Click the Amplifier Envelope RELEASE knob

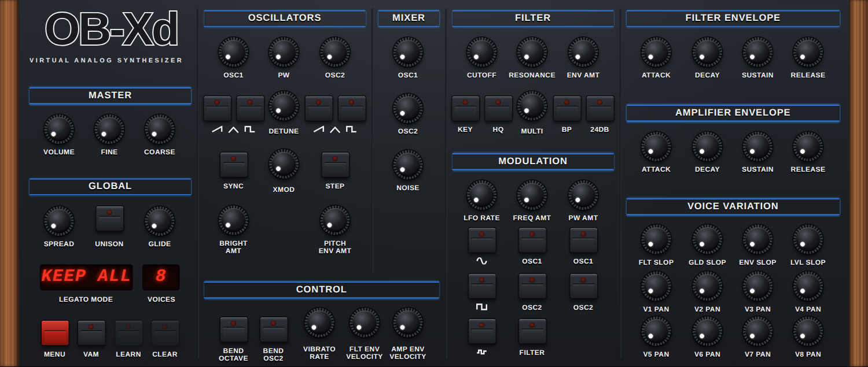coord(808,146)
